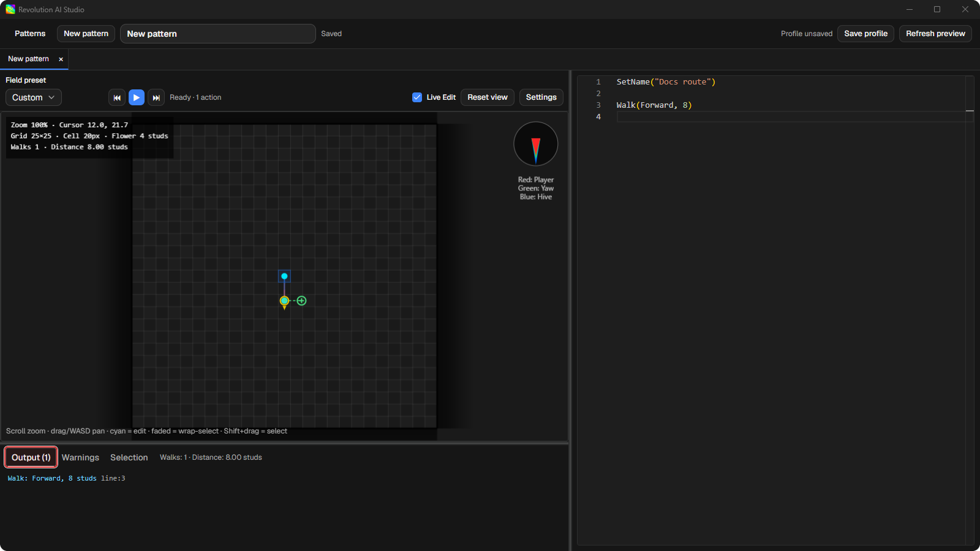Image resolution: width=980 pixels, height=551 pixels.
Task: Click code line SetName "Docs route"
Action: (666, 82)
